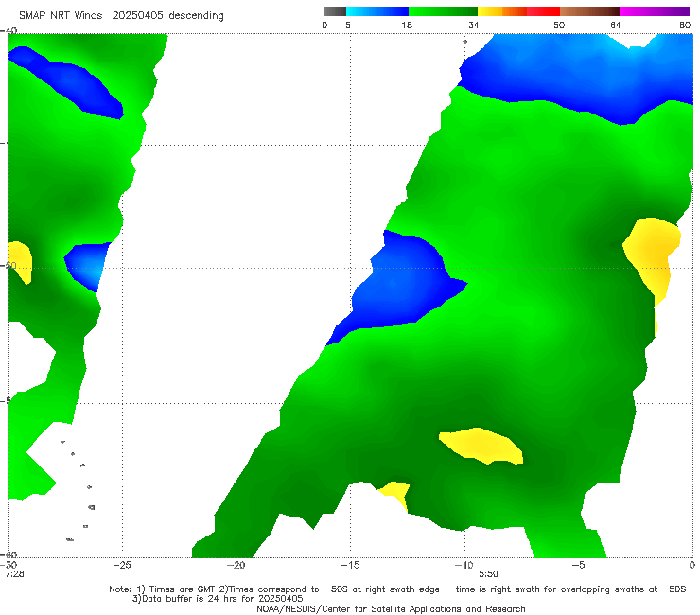Click the red segment of the color bar

[543, 11]
